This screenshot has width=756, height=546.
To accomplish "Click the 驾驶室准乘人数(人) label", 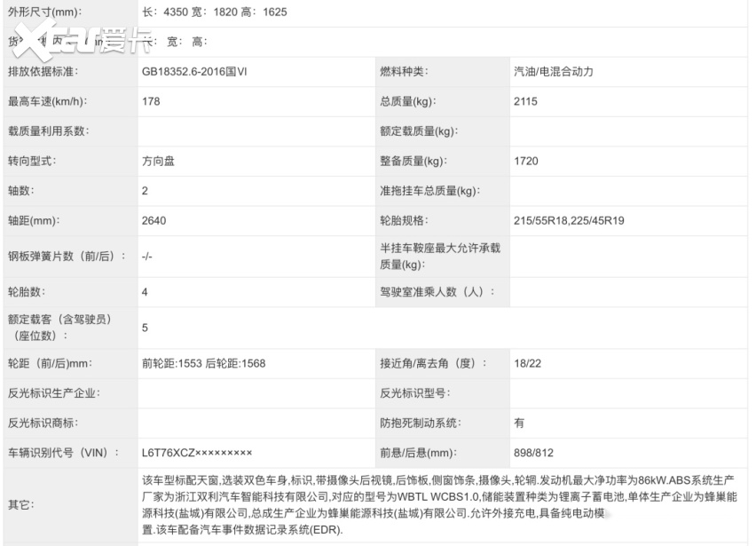I will pos(437,292).
